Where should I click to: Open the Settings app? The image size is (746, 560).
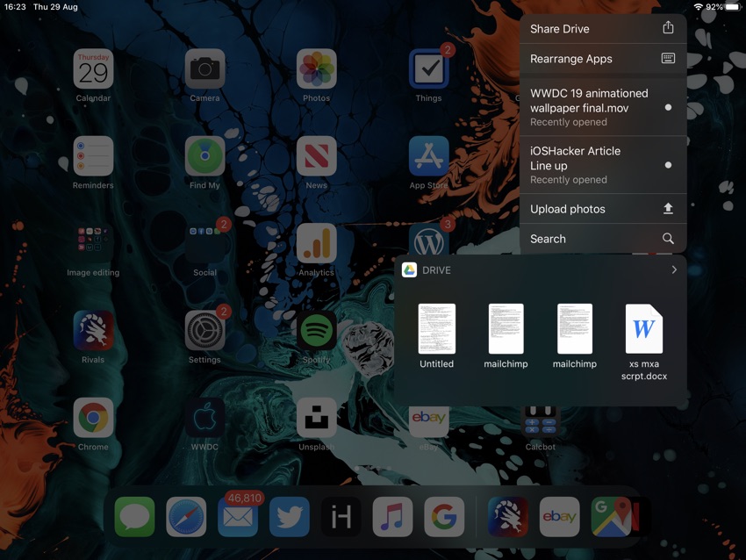click(204, 331)
